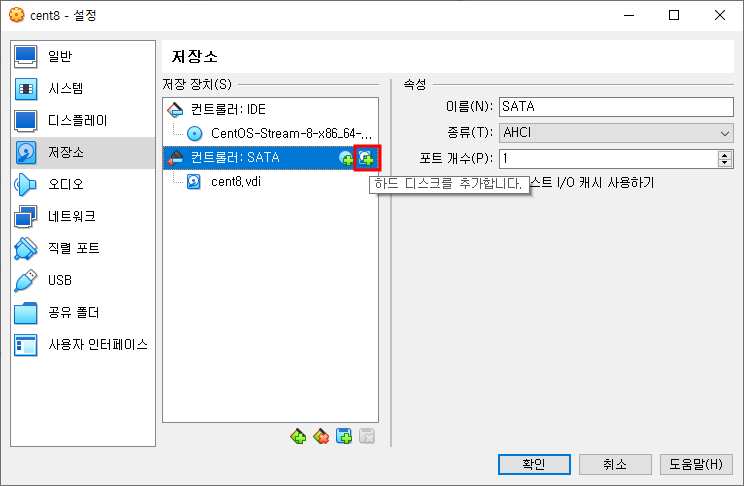The image size is (744, 486).
Task: Select the cent8.vdi hard disk entry
Action: coord(270,182)
